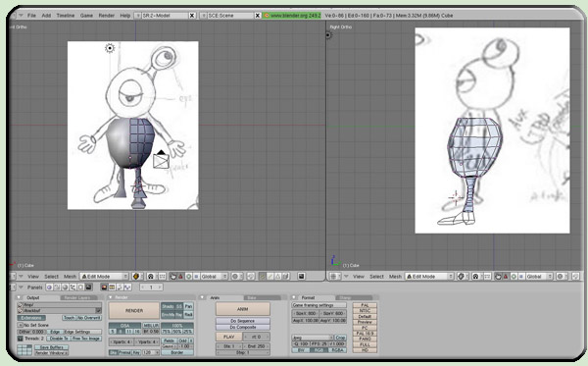The image size is (588, 366).
Task: Open Panels menu in buttons window
Action: [x=35, y=288]
